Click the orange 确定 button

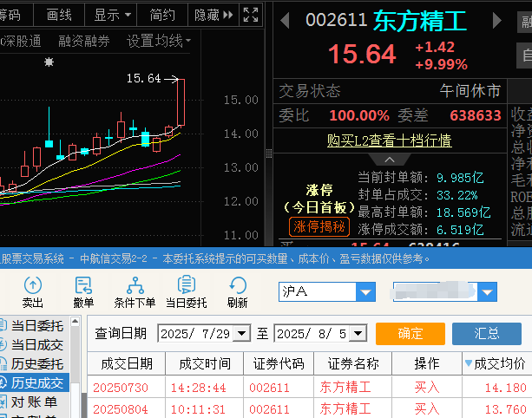(x=410, y=334)
